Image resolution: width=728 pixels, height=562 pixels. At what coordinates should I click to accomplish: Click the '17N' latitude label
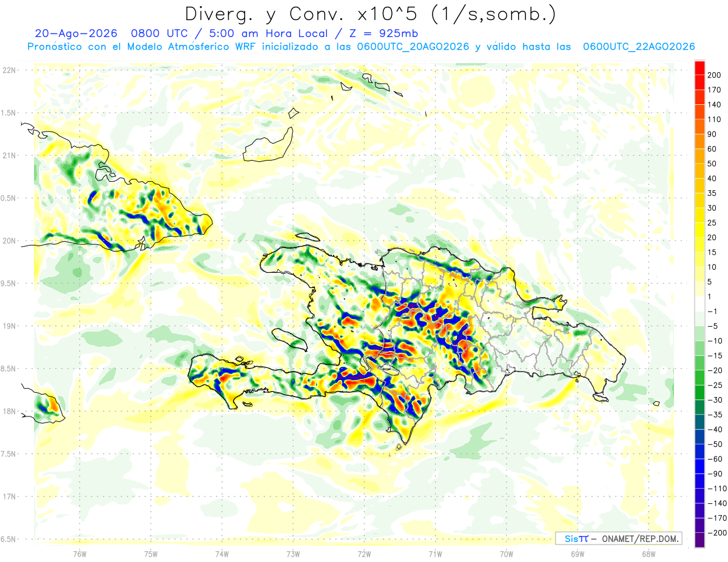8,497
